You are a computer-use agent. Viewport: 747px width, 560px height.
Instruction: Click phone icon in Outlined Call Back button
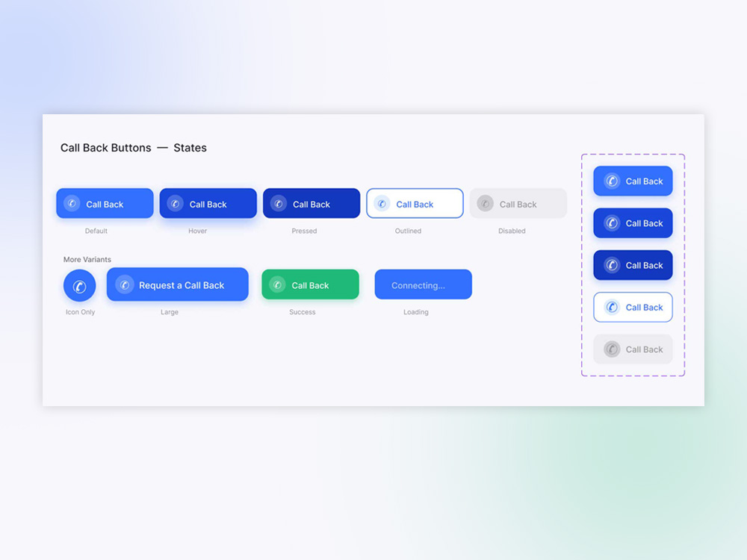pos(382,203)
